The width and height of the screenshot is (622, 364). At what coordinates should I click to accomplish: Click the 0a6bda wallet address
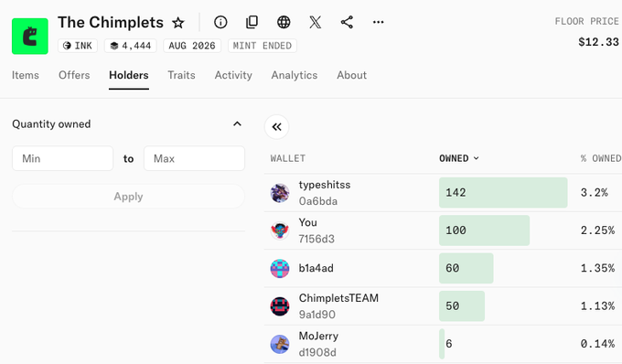[318, 201]
